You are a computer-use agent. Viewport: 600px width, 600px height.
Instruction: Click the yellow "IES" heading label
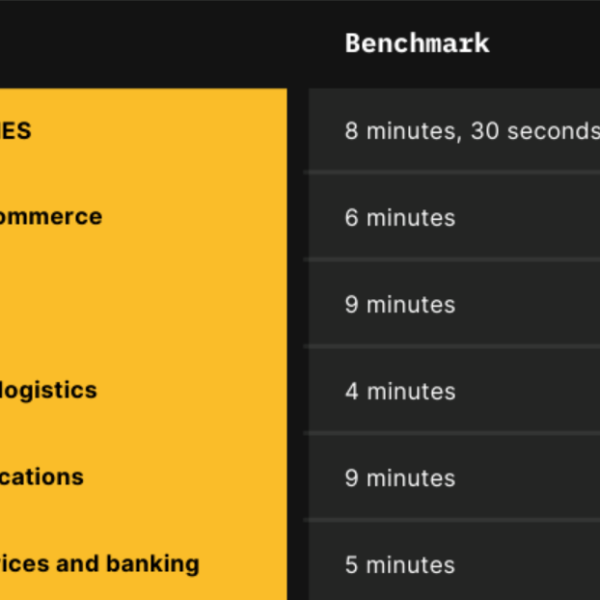click(15, 130)
